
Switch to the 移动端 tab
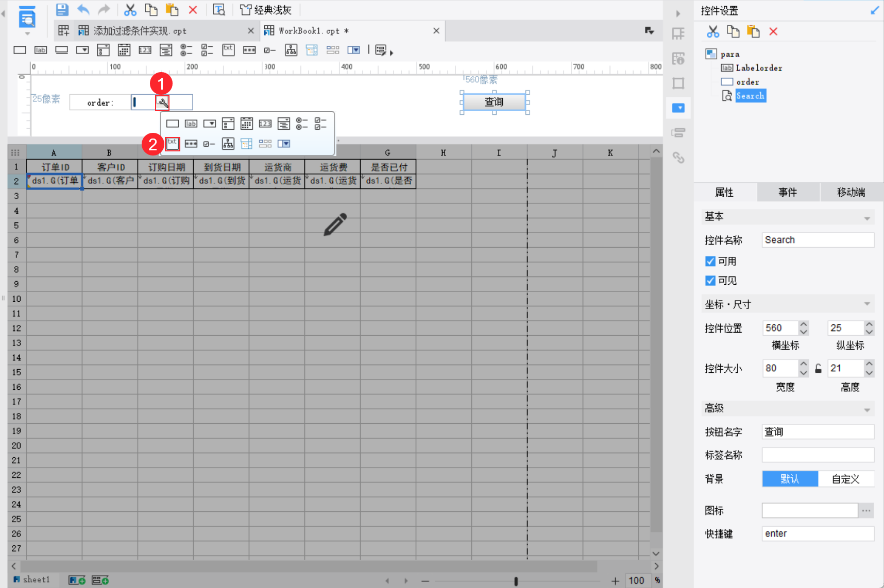851,192
